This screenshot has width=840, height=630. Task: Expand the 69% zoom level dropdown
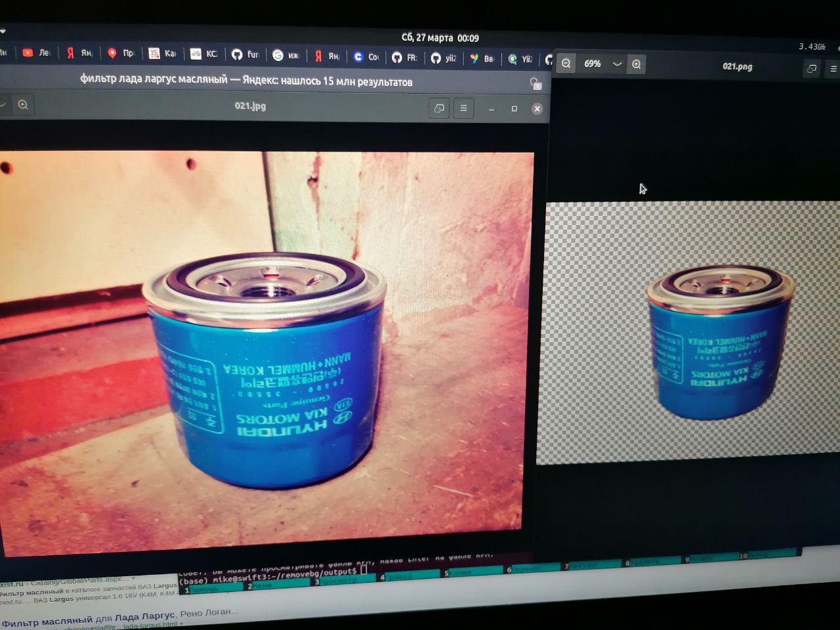(617, 64)
